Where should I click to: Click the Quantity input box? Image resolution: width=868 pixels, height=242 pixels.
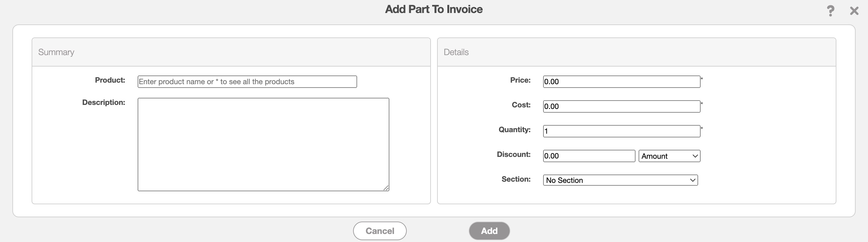pos(621,131)
